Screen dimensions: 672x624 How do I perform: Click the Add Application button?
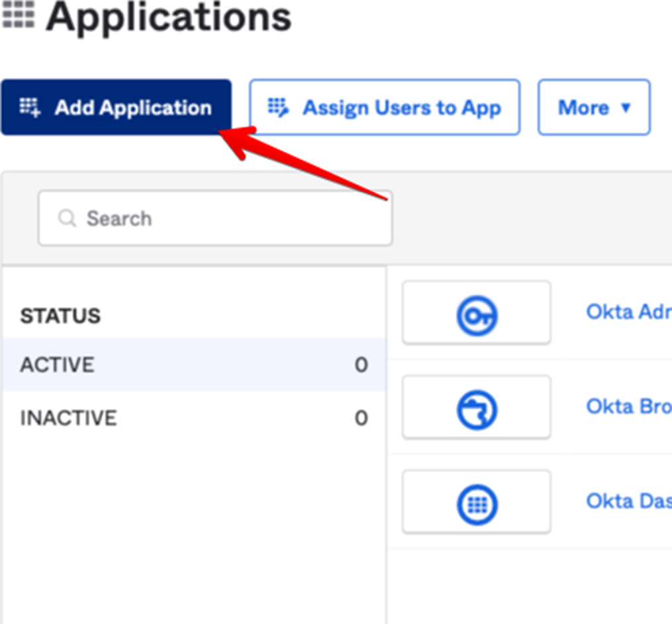117,107
